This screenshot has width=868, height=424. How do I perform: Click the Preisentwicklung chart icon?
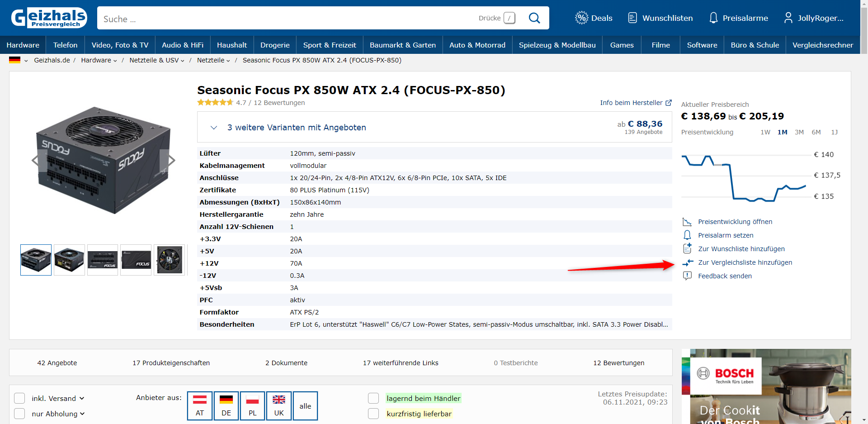(687, 222)
